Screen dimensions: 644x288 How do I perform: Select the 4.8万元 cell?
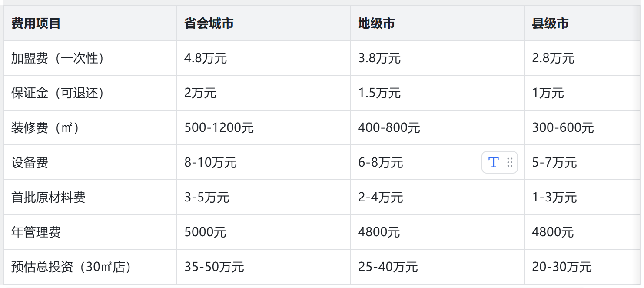tap(206, 58)
